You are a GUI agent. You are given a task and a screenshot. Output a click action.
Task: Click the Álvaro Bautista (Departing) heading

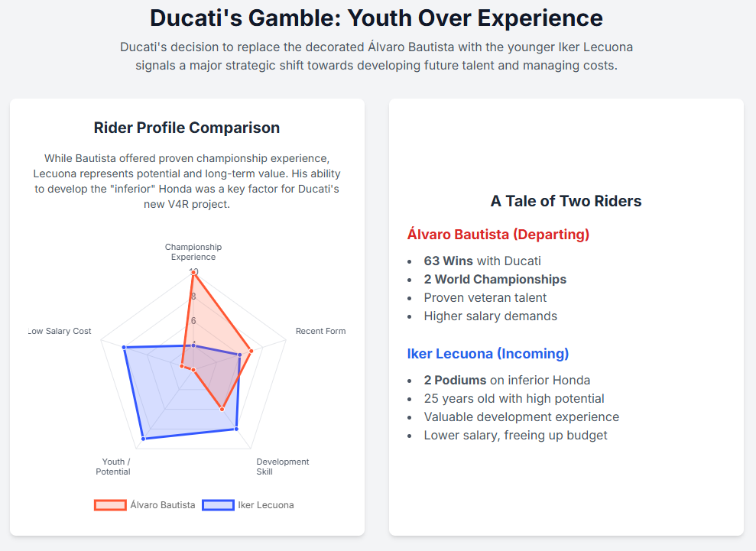point(498,235)
